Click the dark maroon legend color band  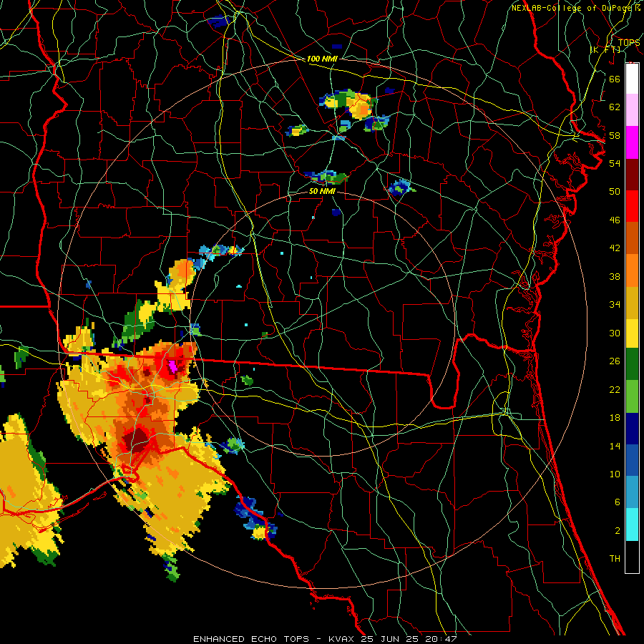632,175
